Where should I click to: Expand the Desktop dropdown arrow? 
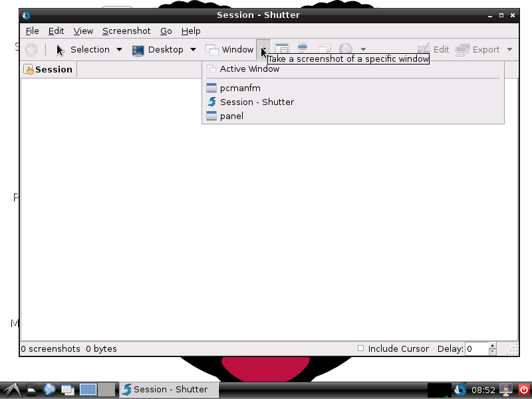click(x=193, y=49)
